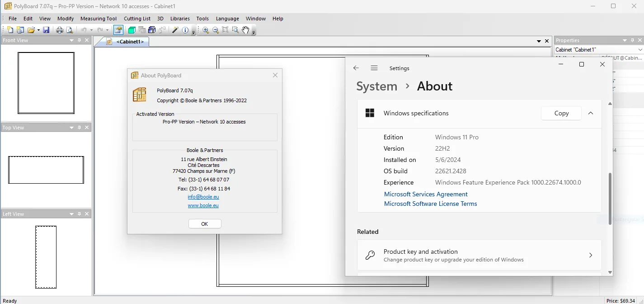Click the Zoom Out magnifier icon

point(216,30)
